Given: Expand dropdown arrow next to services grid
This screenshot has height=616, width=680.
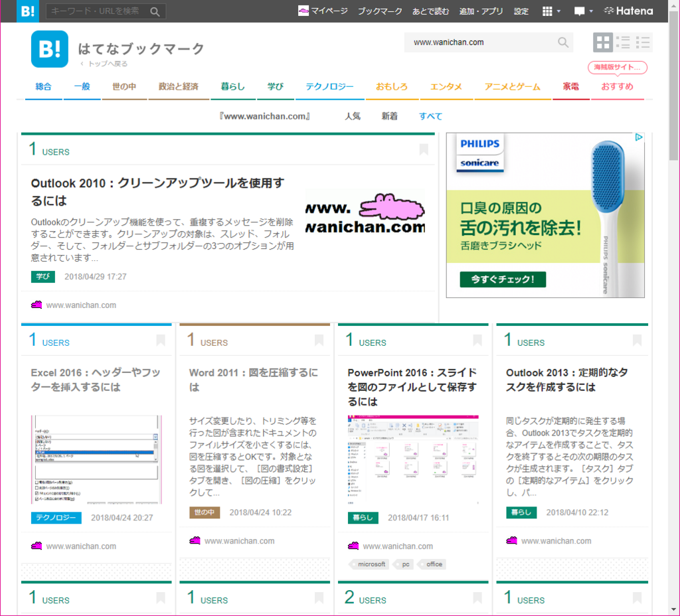Looking at the screenshot, I should pyautogui.click(x=558, y=11).
